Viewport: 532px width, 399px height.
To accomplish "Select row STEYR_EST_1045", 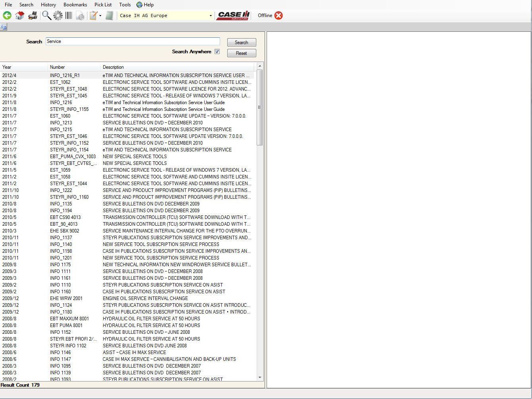I will [127, 96].
